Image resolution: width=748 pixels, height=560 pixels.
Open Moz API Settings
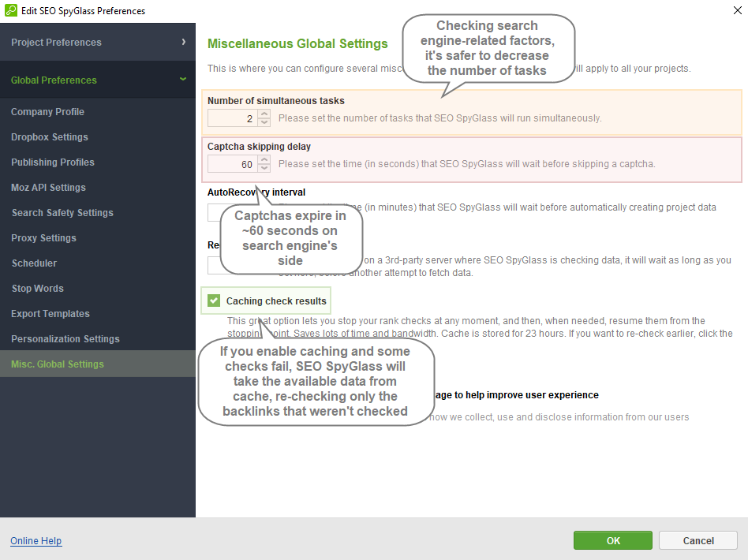tap(48, 188)
